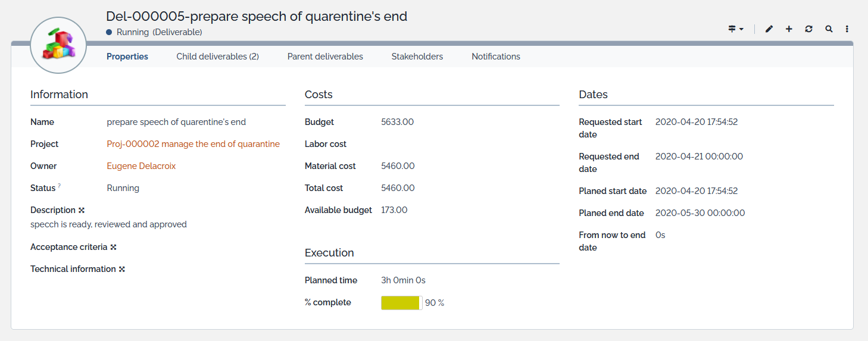The width and height of the screenshot is (868, 341).
Task: Open the signpost transitions dropdown
Action: pyautogui.click(x=736, y=29)
